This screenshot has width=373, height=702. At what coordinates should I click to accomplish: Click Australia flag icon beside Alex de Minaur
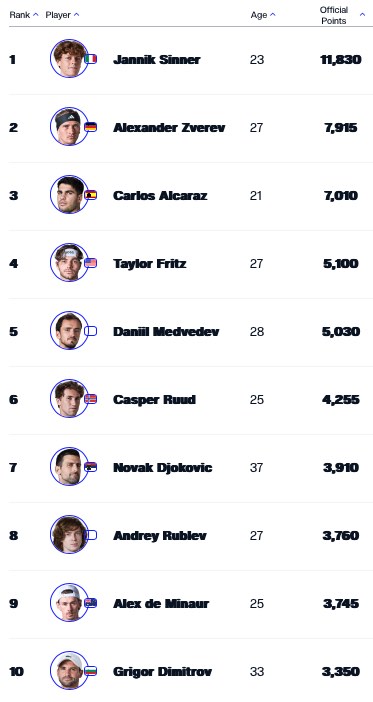click(x=90, y=603)
